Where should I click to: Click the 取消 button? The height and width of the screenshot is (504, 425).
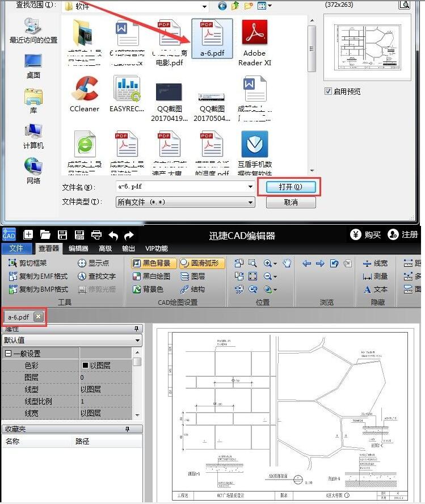click(291, 202)
